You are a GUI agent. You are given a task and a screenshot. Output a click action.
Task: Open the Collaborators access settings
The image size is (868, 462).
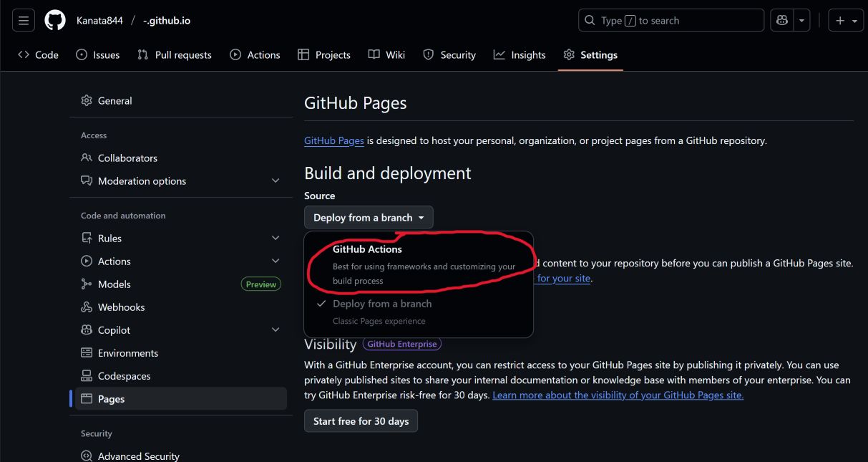(127, 158)
